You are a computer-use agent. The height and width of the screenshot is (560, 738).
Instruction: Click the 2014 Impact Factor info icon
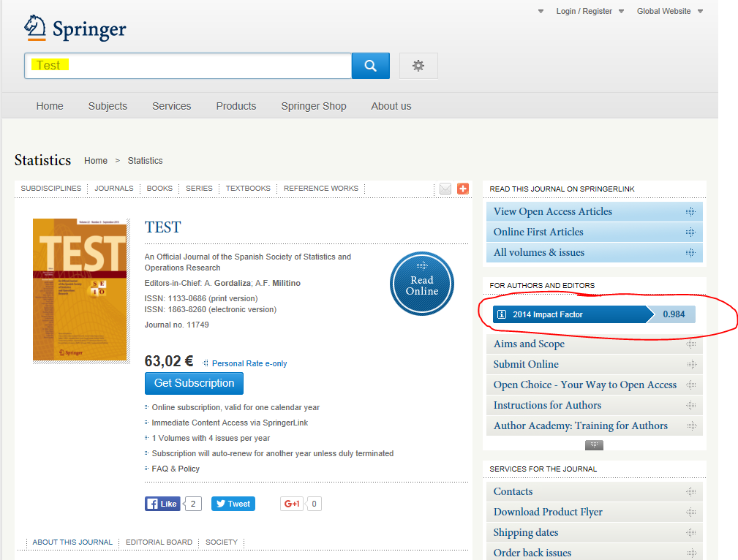click(x=502, y=314)
